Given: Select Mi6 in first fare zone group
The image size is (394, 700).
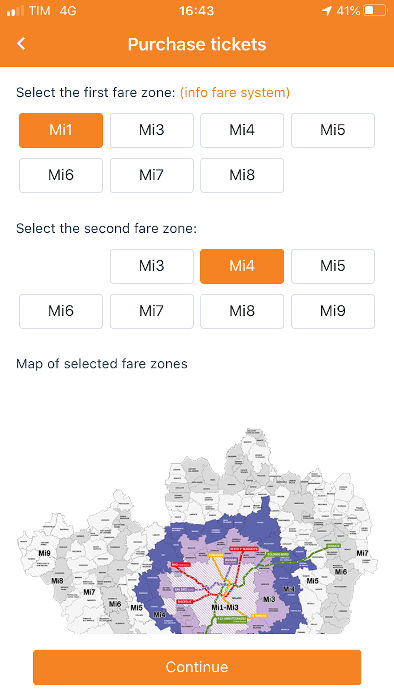Looking at the screenshot, I should 61,175.
